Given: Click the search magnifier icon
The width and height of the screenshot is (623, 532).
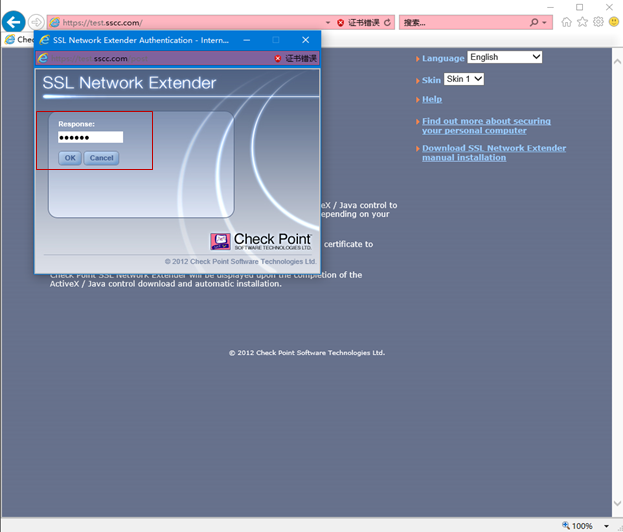Looking at the screenshot, I should tap(534, 22).
